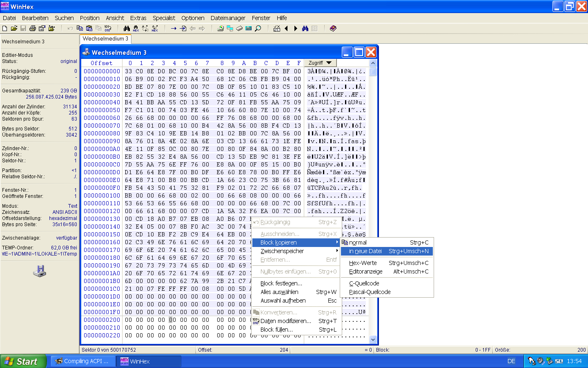588x368 pixels.
Task: Click the Find Text binoculars icon
Action: pos(127,29)
